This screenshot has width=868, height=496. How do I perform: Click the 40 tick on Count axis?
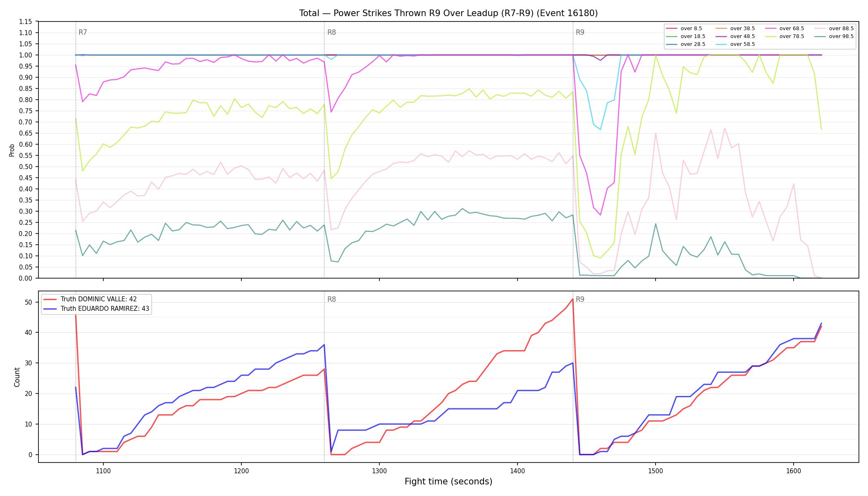29,333
